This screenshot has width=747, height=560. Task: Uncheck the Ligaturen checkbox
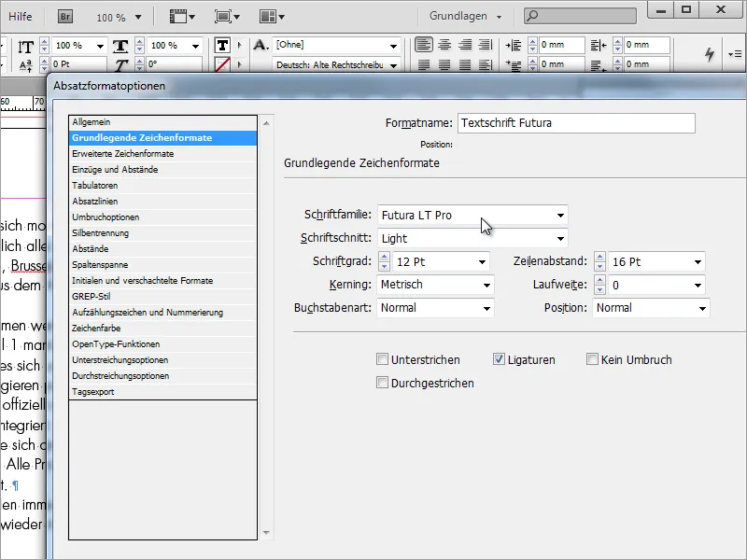coord(499,359)
